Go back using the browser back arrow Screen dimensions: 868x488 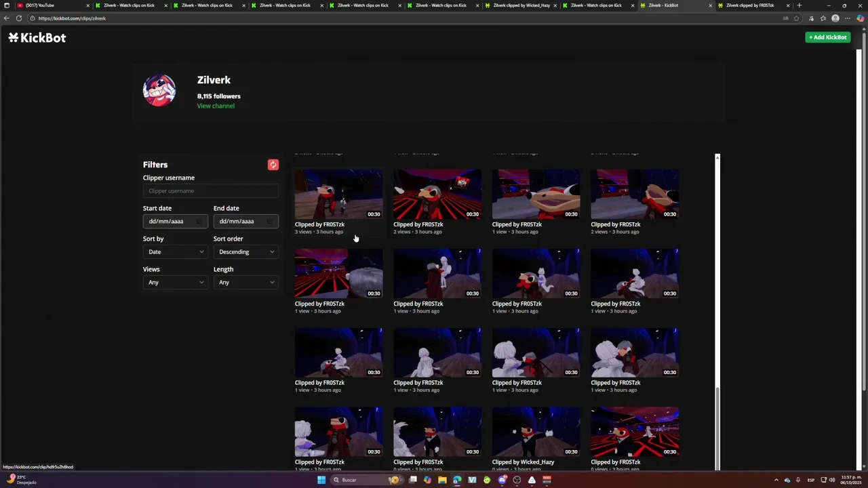coord(7,18)
